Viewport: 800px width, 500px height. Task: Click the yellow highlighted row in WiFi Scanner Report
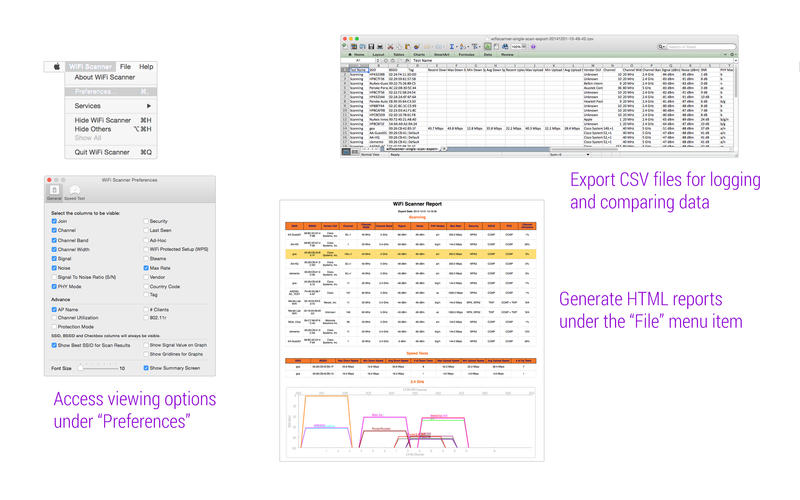410,254
